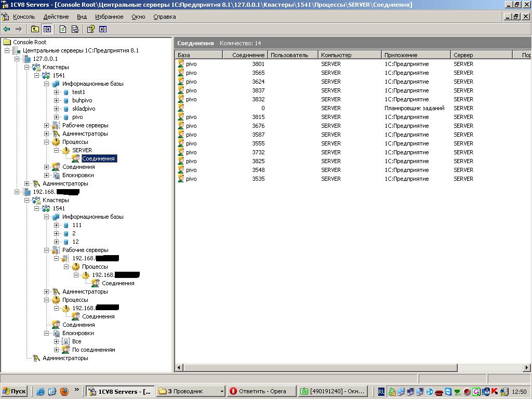The height and width of the screenshot is (399, 532).
Task: Click the cluster icon of first 1541
Action: point(46,75)
